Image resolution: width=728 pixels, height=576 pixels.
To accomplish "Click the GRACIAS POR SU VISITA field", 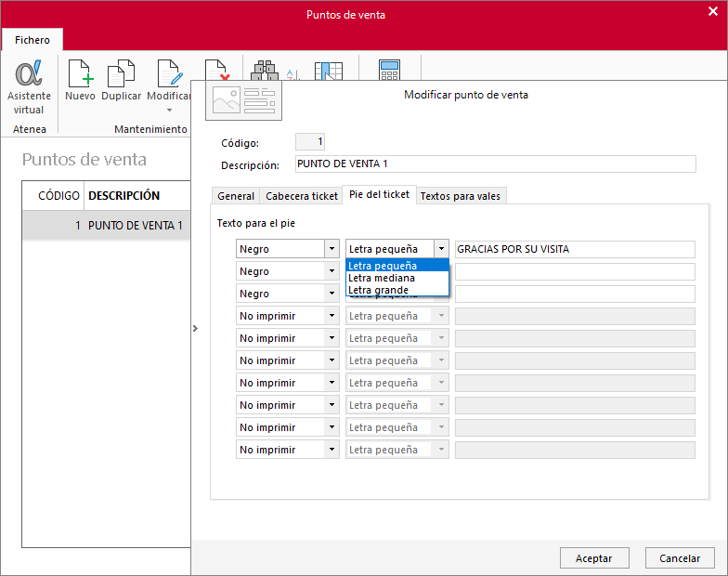I will coord(575,249).
